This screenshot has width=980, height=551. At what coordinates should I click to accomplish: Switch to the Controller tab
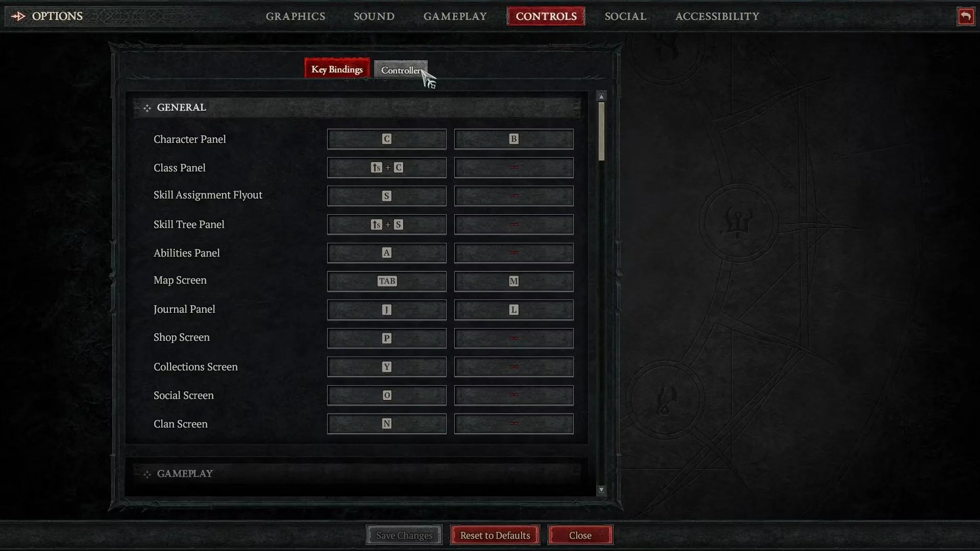(x=401, y=69)
